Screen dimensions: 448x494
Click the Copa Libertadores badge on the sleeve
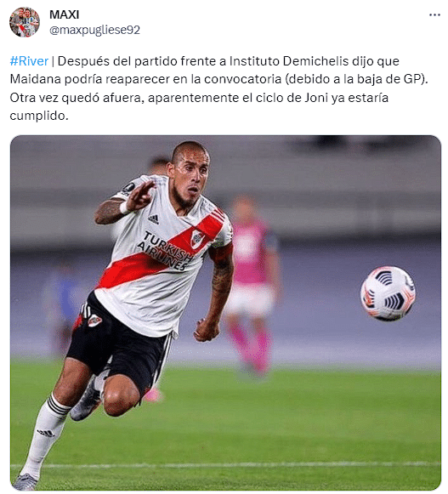(128, 188)
